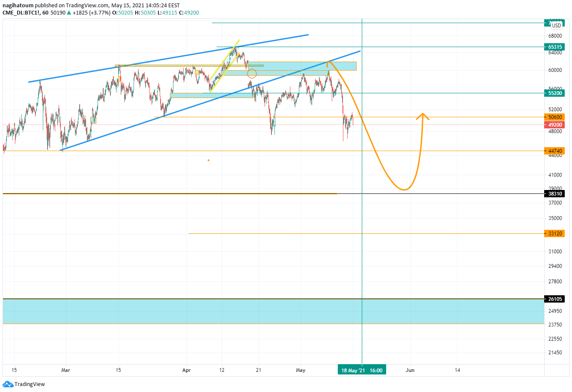This screenshot has width=572, height=392.
Task: Select the 65315 price level label
Action: coord(555,47)
